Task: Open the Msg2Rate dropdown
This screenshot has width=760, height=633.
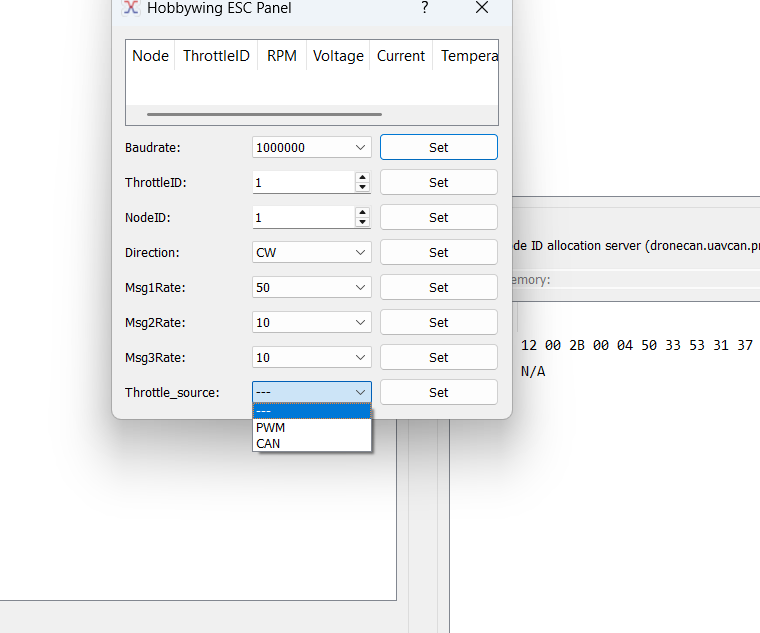Action: tap(312, 322)
